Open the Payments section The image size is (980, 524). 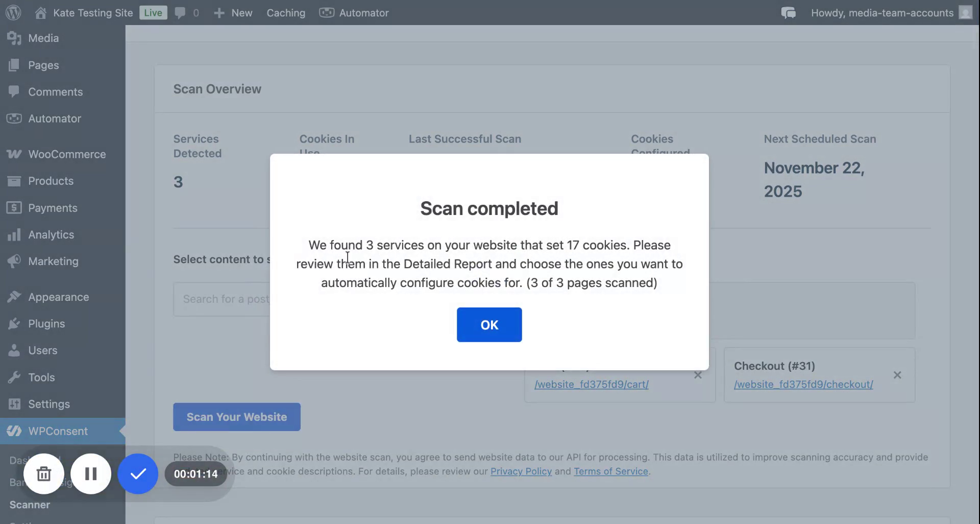click(52, 208)
